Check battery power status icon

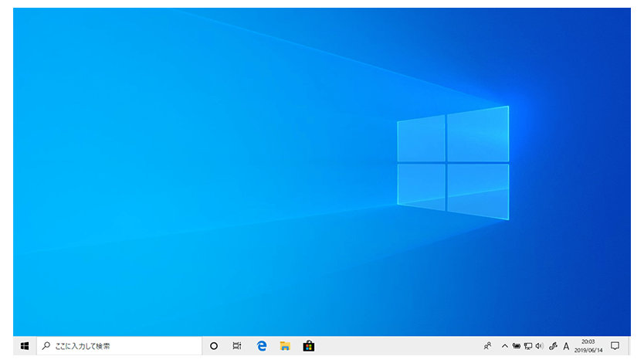coord(517,346)
